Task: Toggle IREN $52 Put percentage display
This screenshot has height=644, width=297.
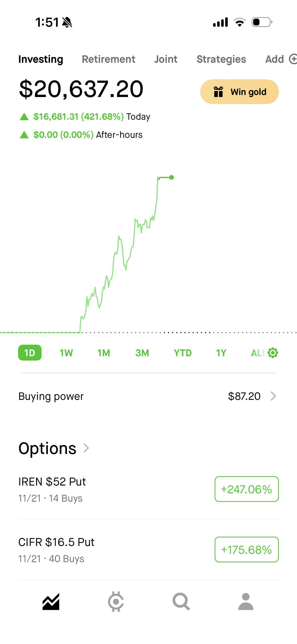Action: click(246, 489)
